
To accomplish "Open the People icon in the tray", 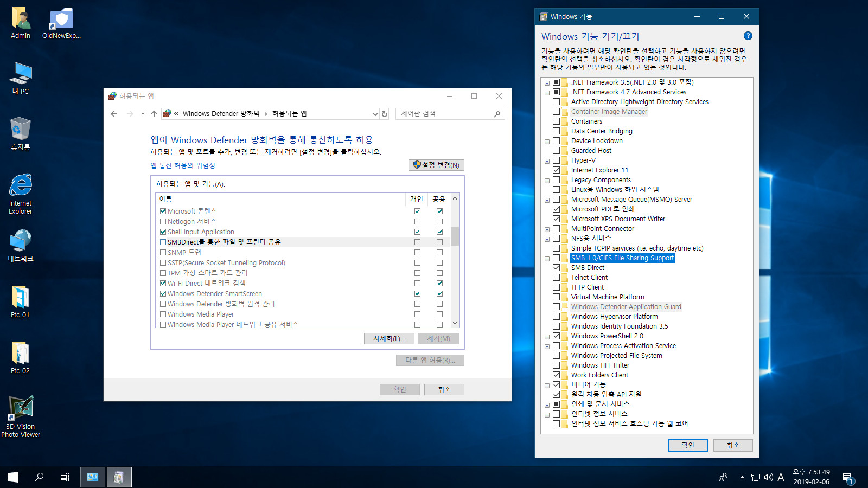I will (x=723, y=477).
